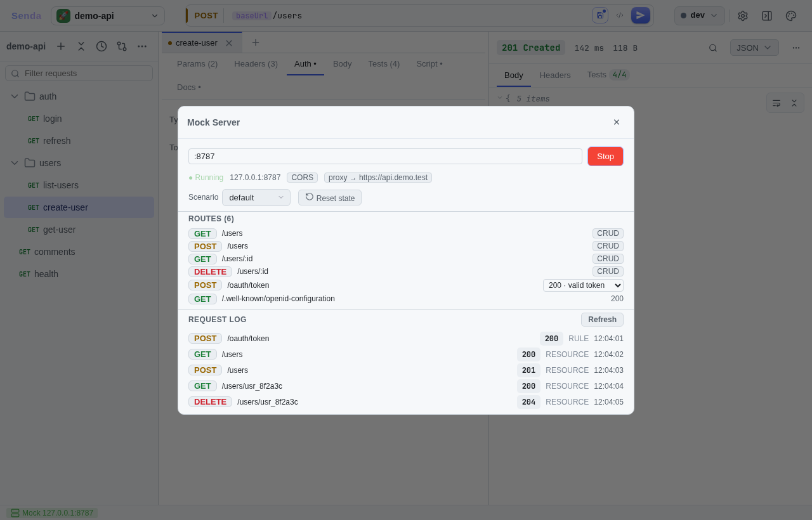Switch to the Docs tab
This screenshot has height=520, width=812.
click(x=189, y=87)
